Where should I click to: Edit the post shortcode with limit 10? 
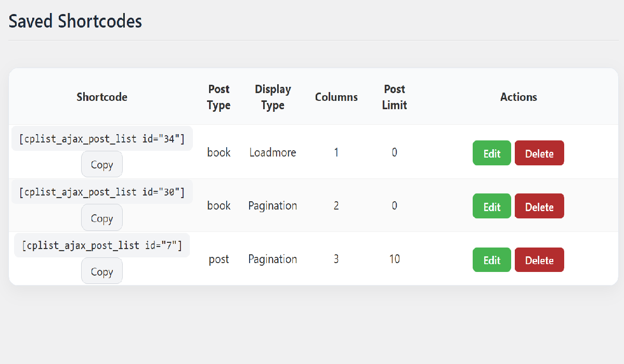(x=491, y=259)
